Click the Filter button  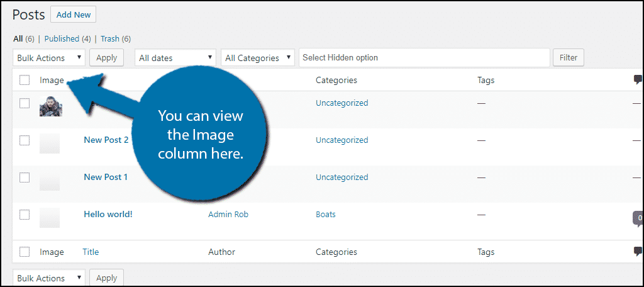point(568,58)
